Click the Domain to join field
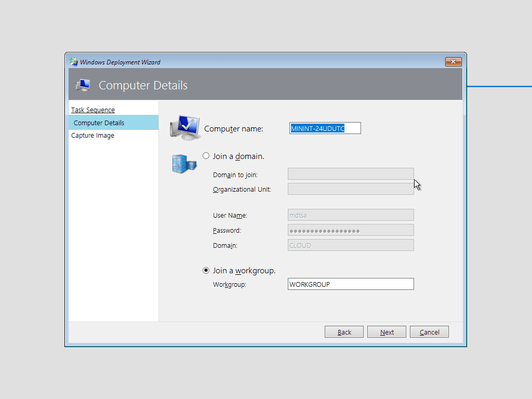 pyautogui.click(x=351, y=174)
